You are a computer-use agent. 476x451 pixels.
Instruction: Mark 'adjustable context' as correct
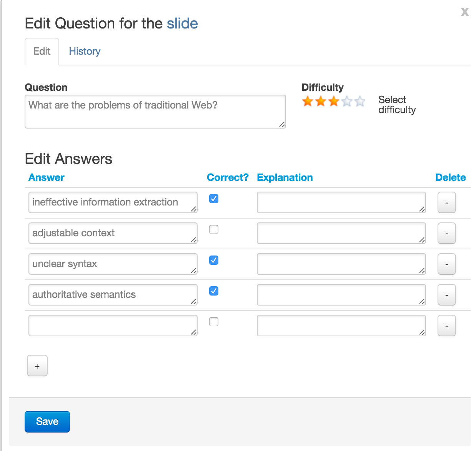(x=214, y=229)
